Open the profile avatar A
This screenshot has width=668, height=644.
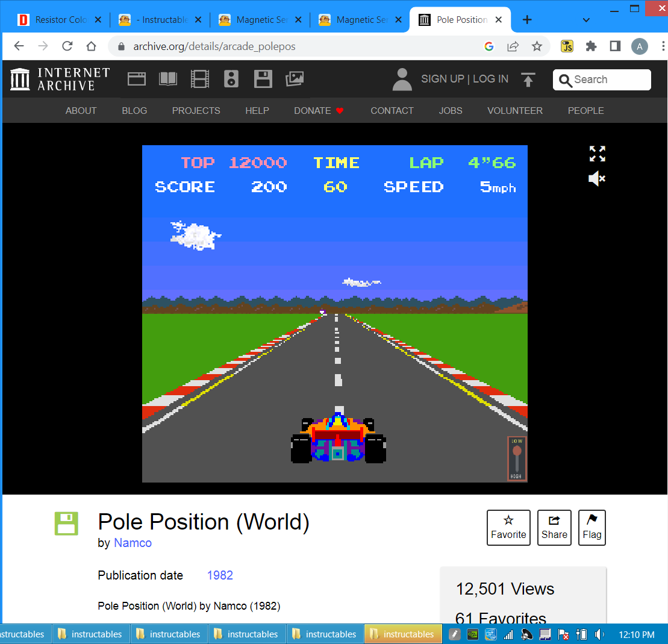point(640,46)
